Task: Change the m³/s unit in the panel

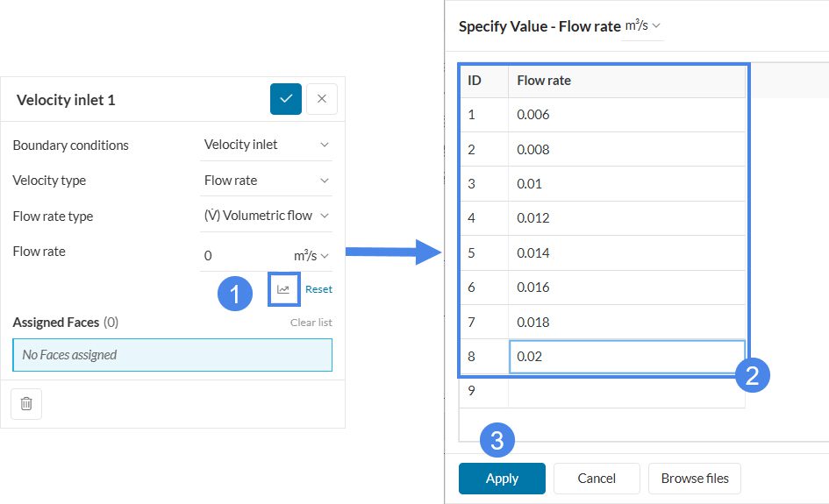Action: click(311, 256)
